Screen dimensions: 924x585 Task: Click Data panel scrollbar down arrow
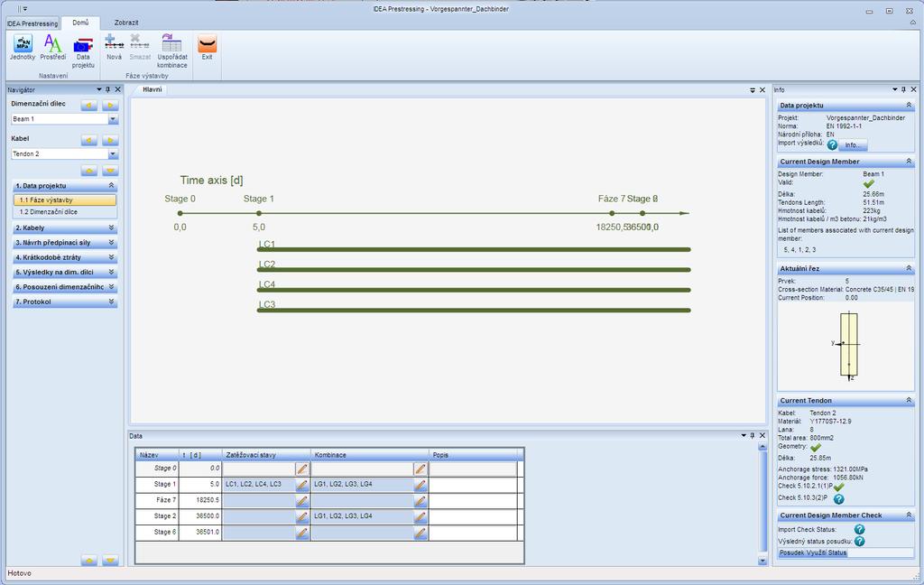pos(762,561)
